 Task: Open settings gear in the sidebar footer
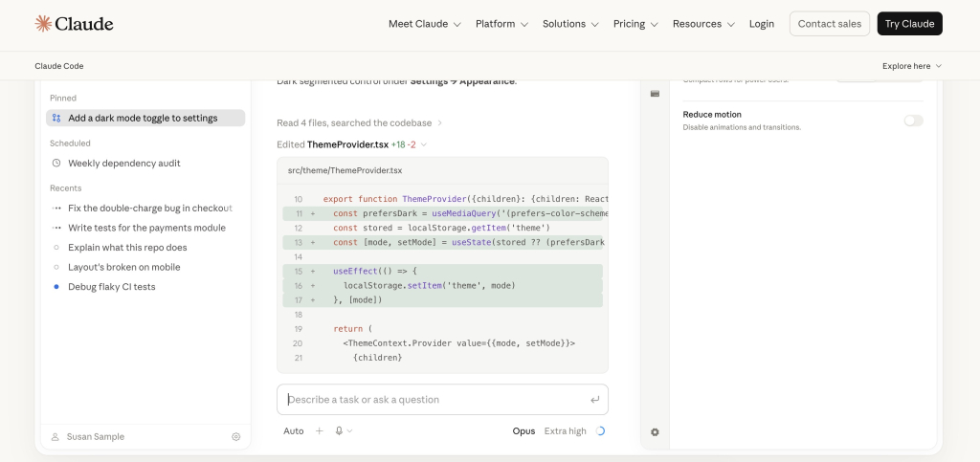point(236,437)
